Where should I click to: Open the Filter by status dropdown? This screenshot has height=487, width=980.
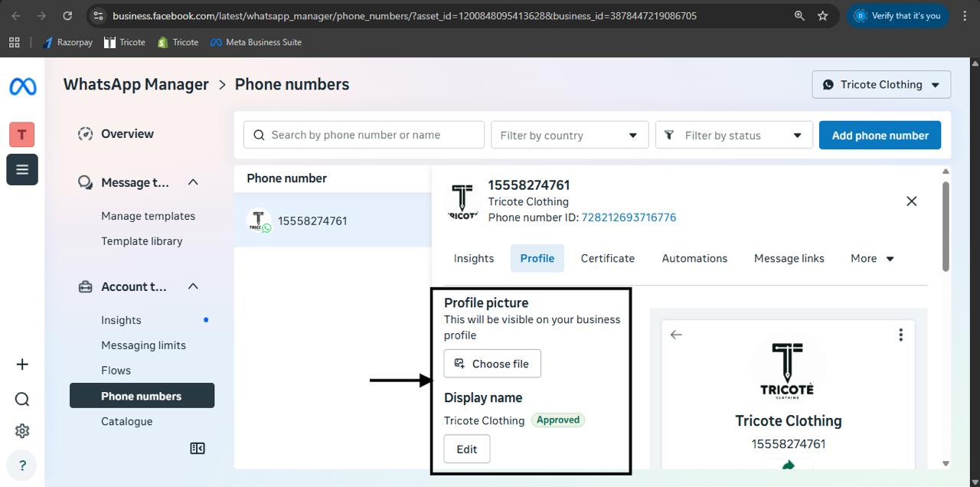[x=733, y=136]
